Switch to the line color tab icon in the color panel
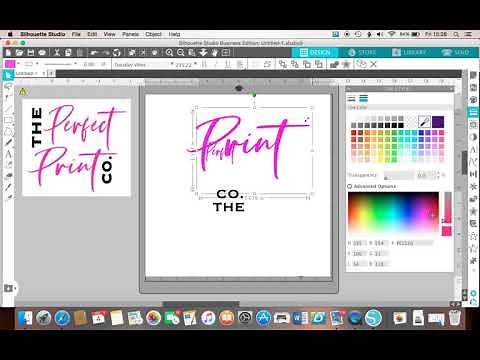This screenshot has height=360, width=480. tap(363, 98)
